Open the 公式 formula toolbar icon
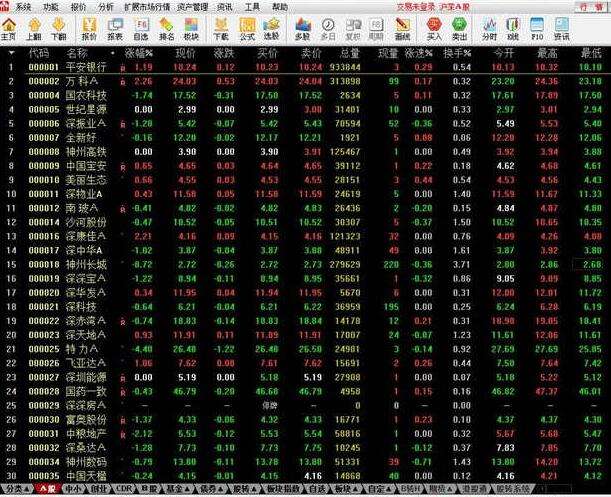Image resolution: width=611 pixels, height=497 pixels. tap(247, 29)
